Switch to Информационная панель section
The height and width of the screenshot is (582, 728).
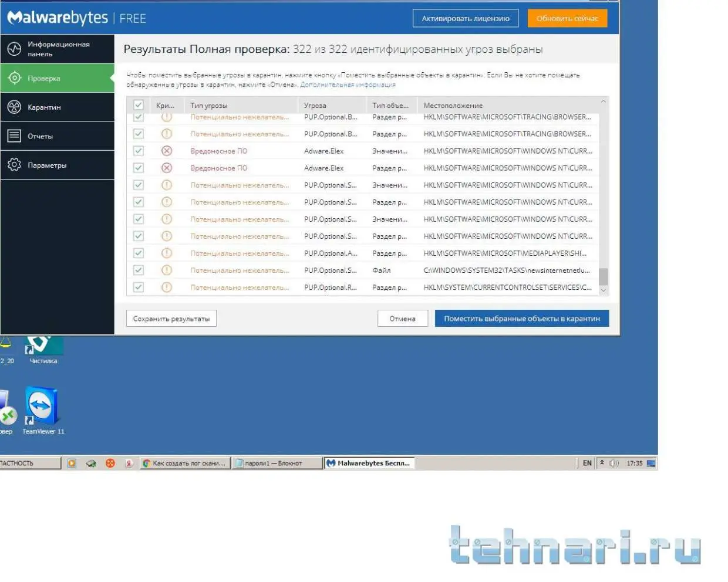tap(58, 49)
